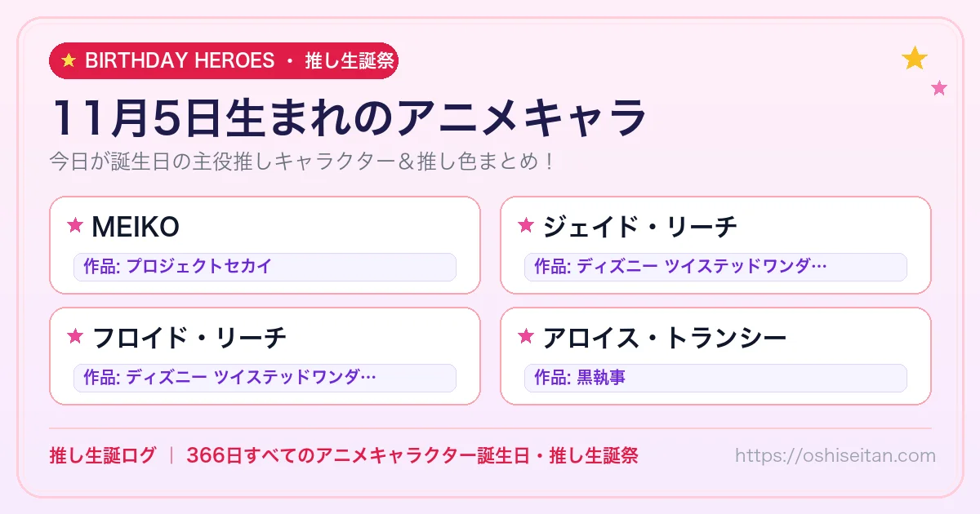980x514 pixels.
Task: Click the 11月5日生まれのアニメキャラ heading
Action: click(348, 119)
